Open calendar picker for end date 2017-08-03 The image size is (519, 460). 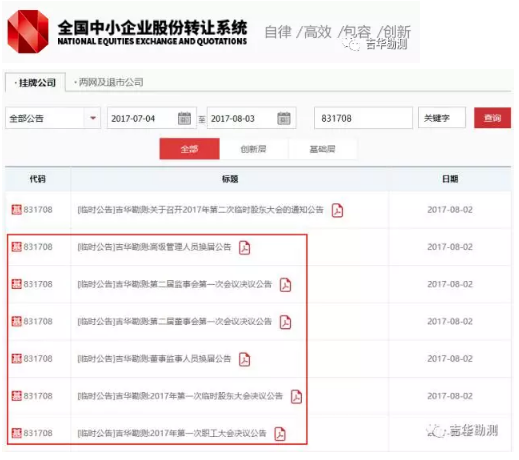(x=284, y=118)
